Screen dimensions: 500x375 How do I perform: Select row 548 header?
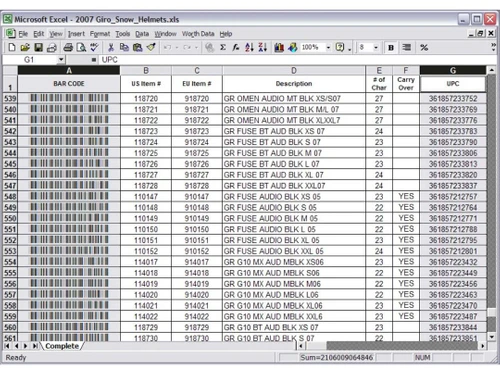click(x=10, y=197)
